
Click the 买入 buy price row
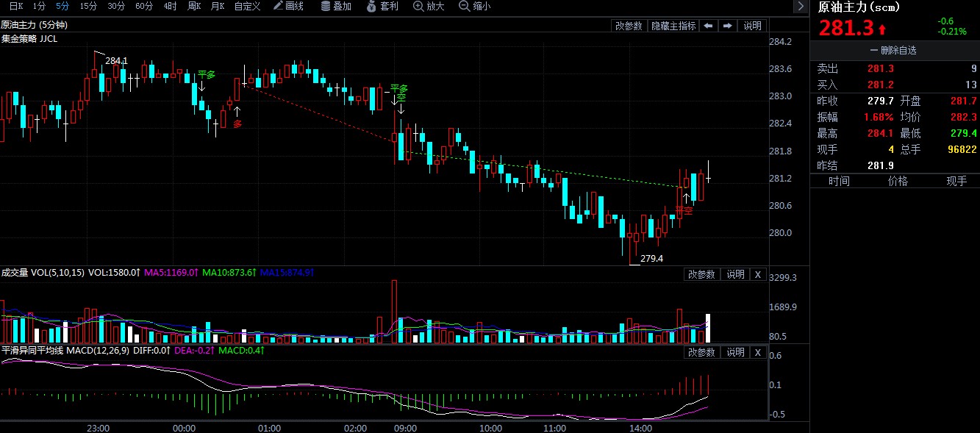(x=894, y=85)
